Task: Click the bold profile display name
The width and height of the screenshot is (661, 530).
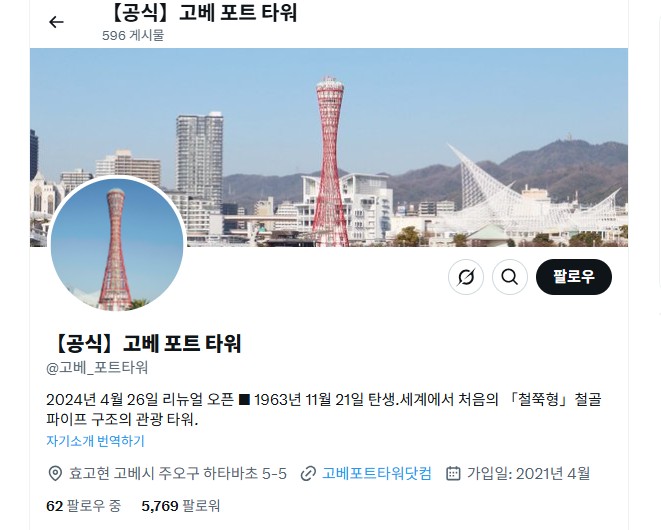Action: tap(146, 343)
